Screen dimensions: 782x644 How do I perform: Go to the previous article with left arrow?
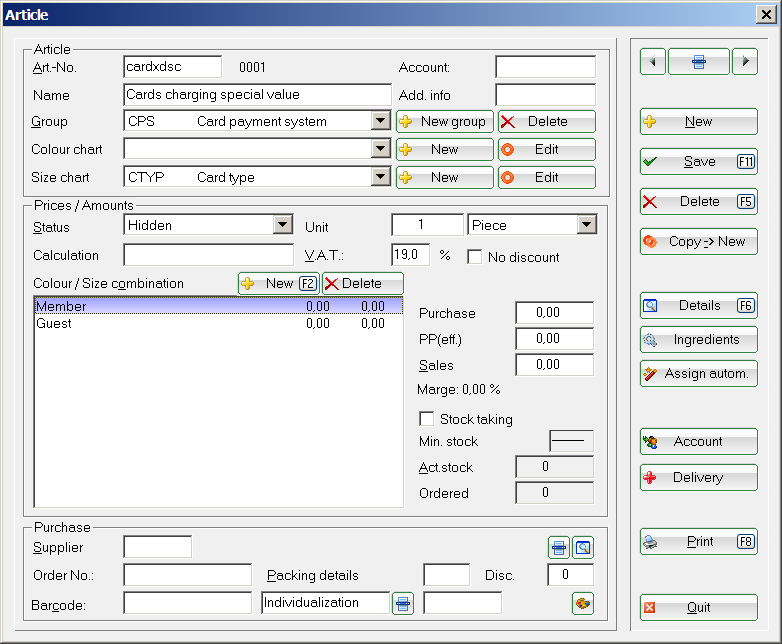652,62
